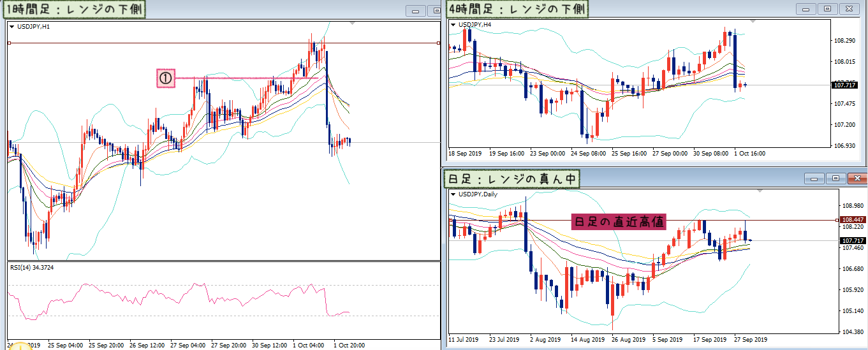Click the 106.680 price level on Daily scale

[853, 269]
